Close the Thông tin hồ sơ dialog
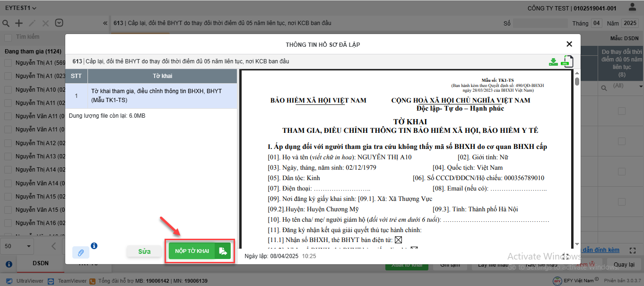Image resolution: width=644 pixels, height=286 pixels. coord(569,44)
